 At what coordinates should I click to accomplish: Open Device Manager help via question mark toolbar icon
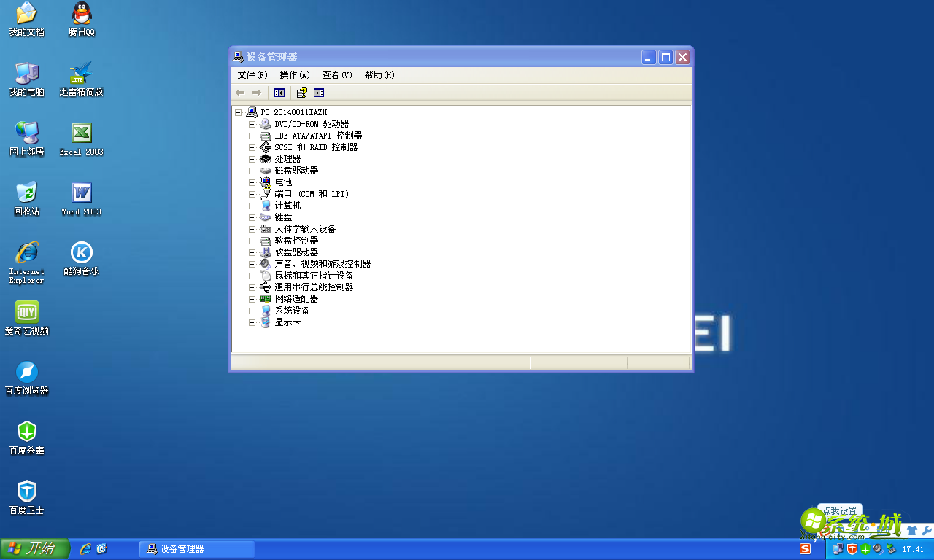coord(301,92)
